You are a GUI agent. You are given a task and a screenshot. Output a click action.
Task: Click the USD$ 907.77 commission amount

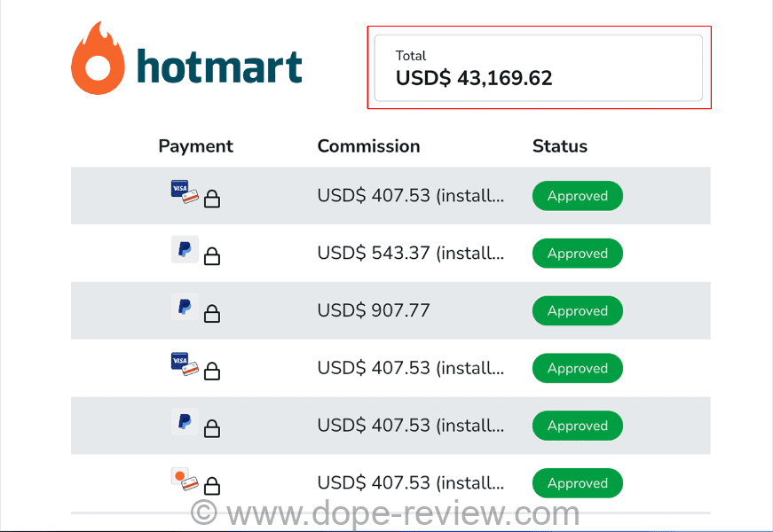coord(373,311)
